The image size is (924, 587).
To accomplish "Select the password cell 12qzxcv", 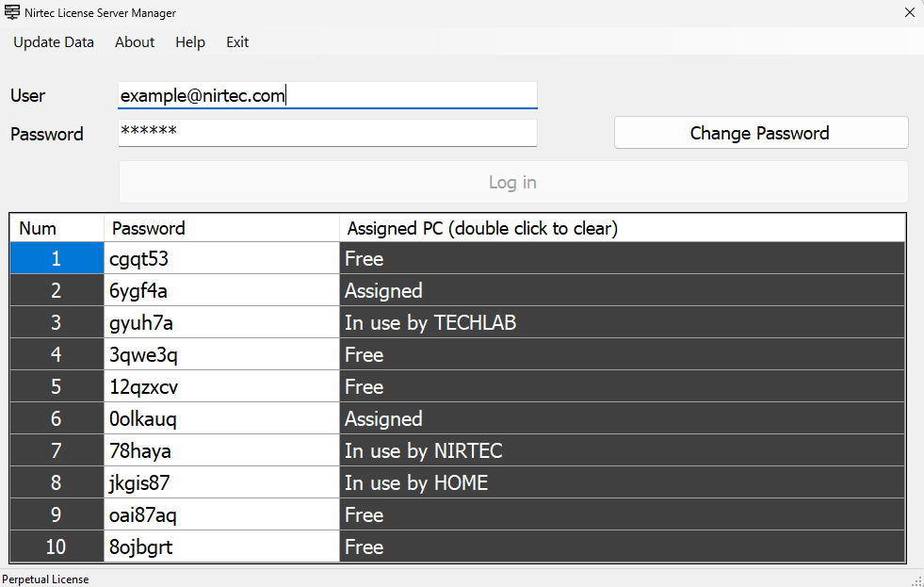I will tap(221, 387).
